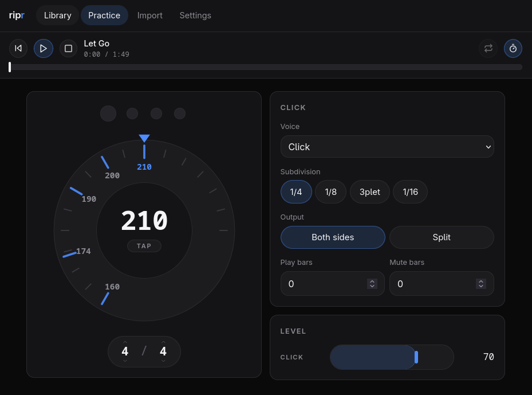The image size is (532, 395).
Task: Select the 200 BPM preset on dial
Action: (112, 175)
